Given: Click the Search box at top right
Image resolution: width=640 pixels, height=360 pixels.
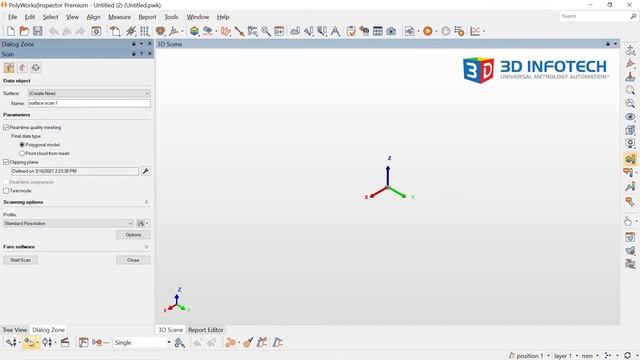Looking at the screenshot, I should (x=598, y=16).
